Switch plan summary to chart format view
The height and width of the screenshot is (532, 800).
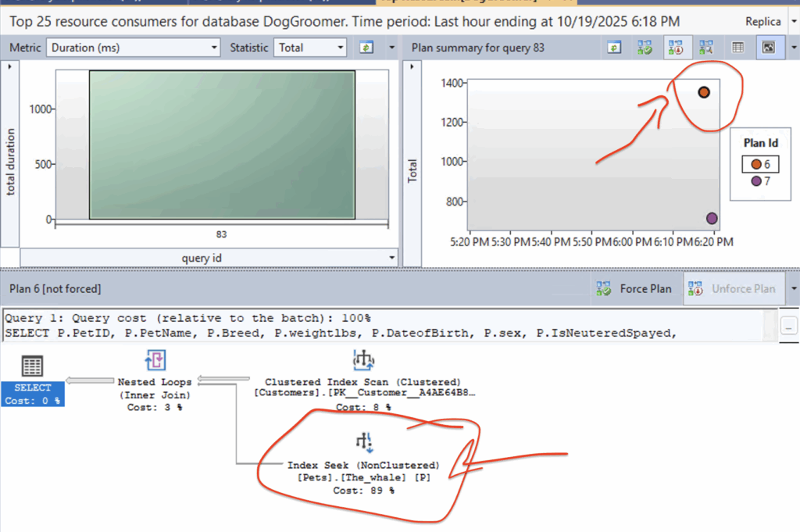pos(768,48)
